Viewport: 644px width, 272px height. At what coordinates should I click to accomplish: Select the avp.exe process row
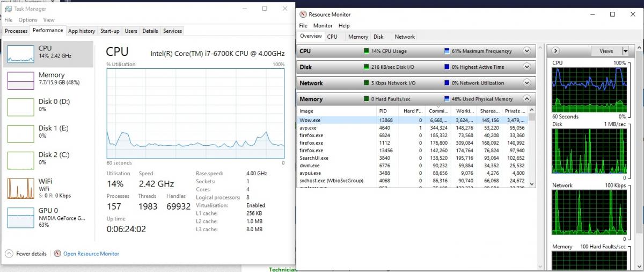click(x=413, y=128)
